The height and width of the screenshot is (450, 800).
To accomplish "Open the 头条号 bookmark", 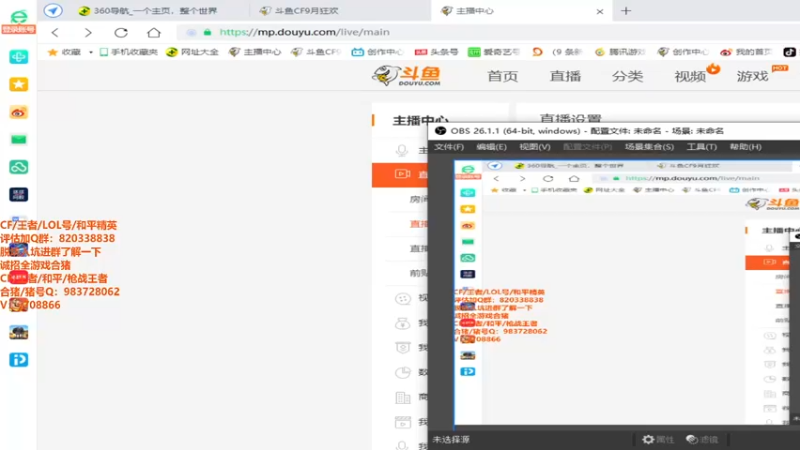I will 436,52.
